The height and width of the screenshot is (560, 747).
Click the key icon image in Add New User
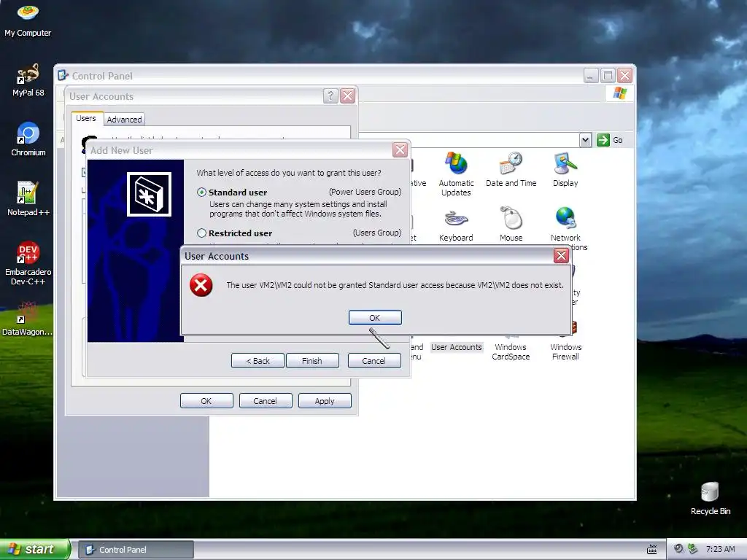[x=149, y=194]
